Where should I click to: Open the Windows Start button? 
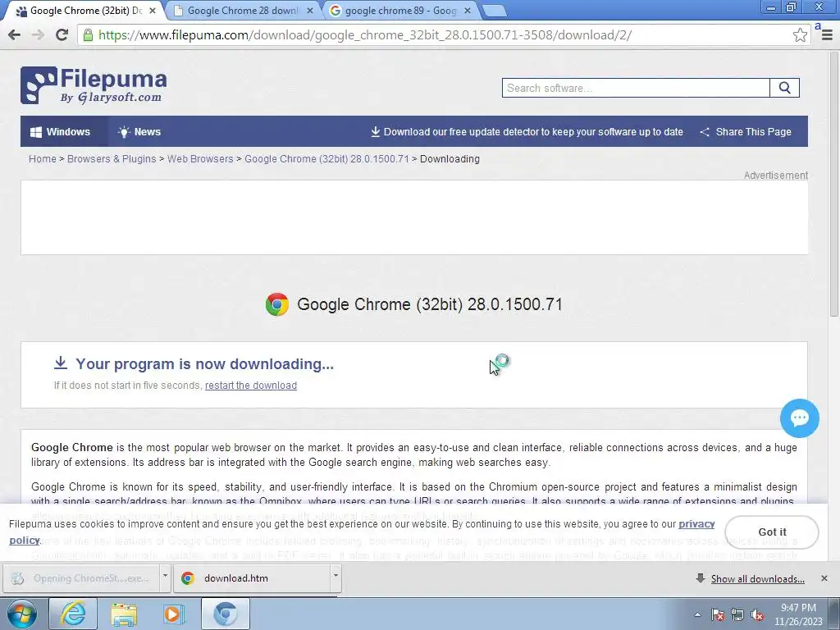pyautogui.click(x=22, y=614)
